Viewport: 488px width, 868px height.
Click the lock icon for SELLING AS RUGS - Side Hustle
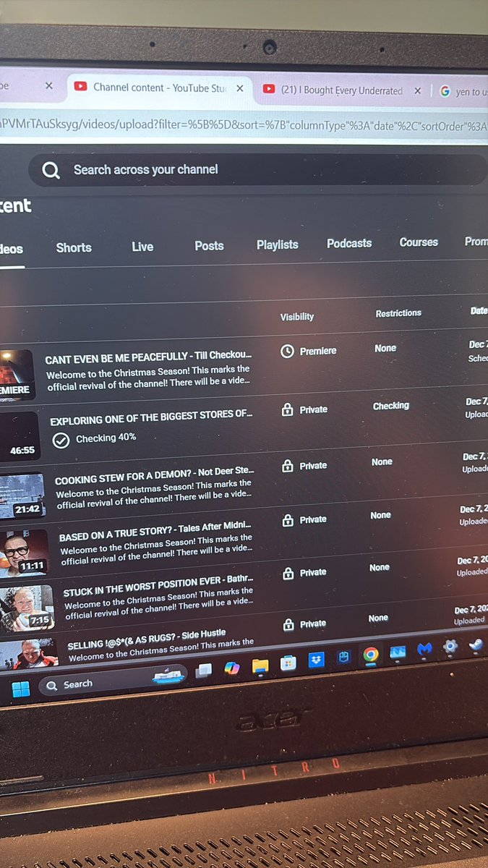pos(288,624)
